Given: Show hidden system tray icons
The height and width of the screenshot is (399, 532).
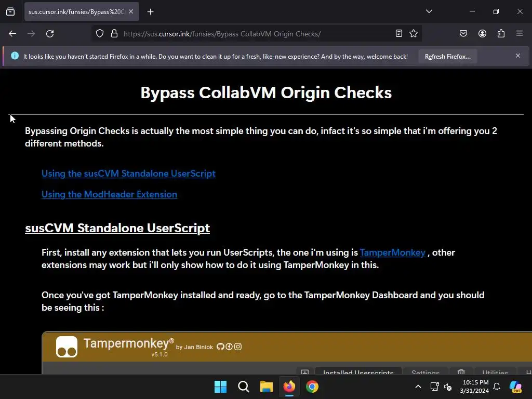Looking at the screenshot, I should pyautogui.click(x=418, y=387).
